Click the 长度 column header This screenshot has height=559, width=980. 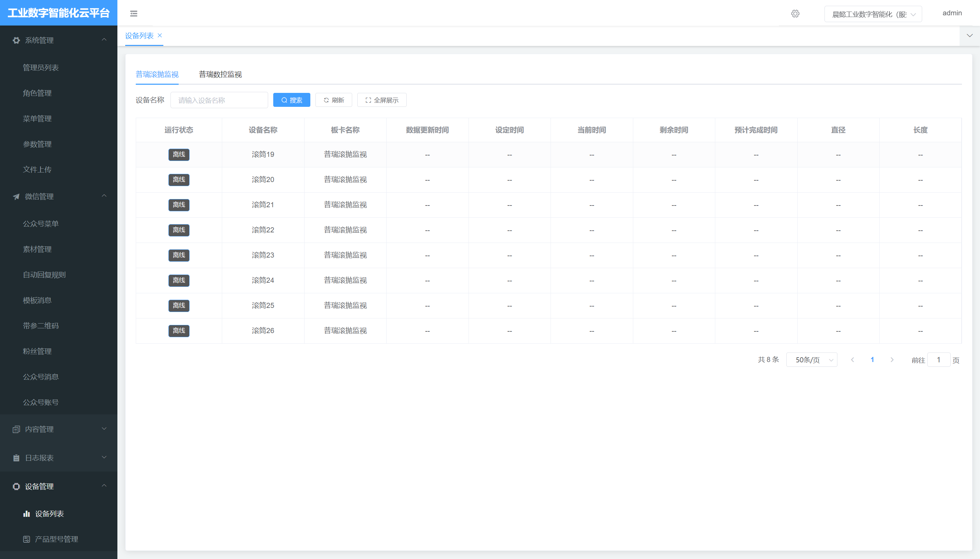920,130
